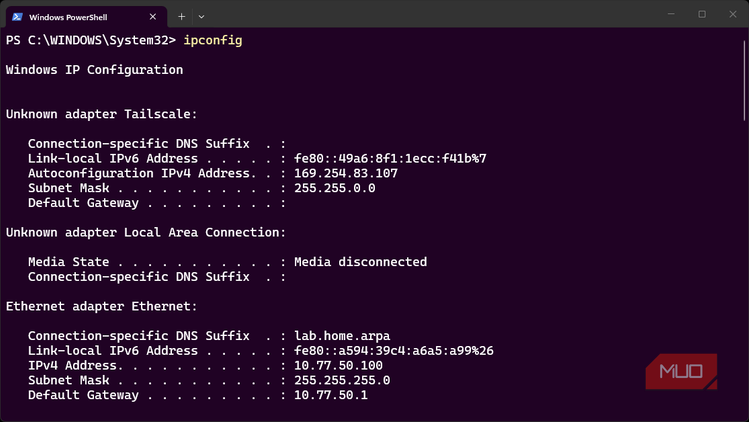Click the autoconfiguration address 169.254.83.107

(346, 173)
